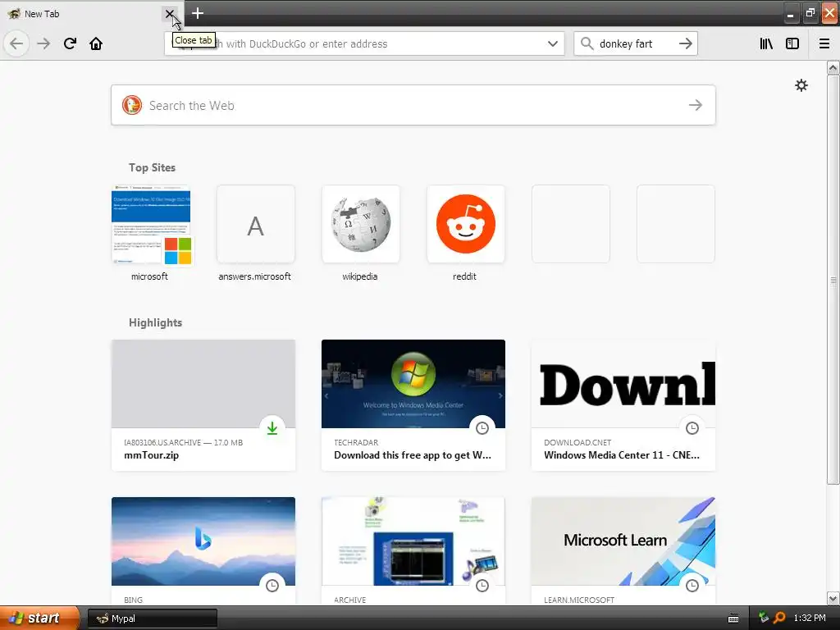This screenshot has height=630, width=840.
Task: Click the green tray icon near the clock
Action: point(764,618)
